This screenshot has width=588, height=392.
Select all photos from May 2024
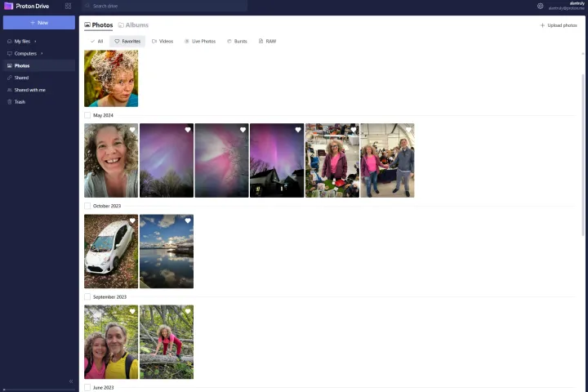point(87,115)
